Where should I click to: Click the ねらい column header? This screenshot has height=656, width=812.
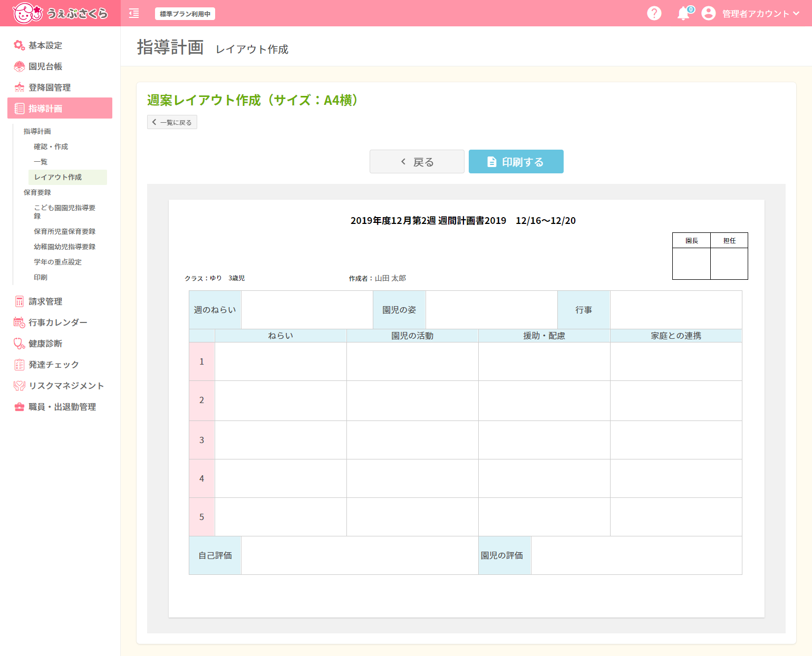click(281, 336)
